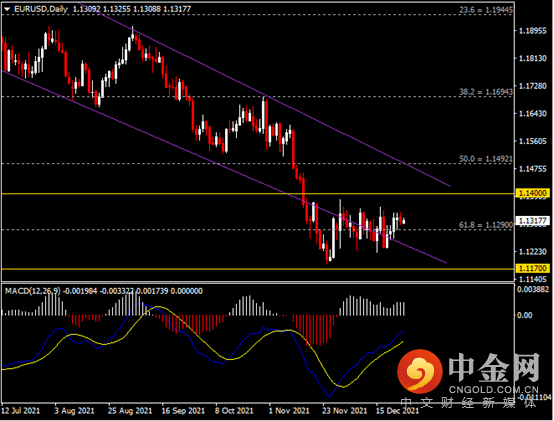
Task: Click the 16 Sep 2021 date marker
Action: (183, 411)
